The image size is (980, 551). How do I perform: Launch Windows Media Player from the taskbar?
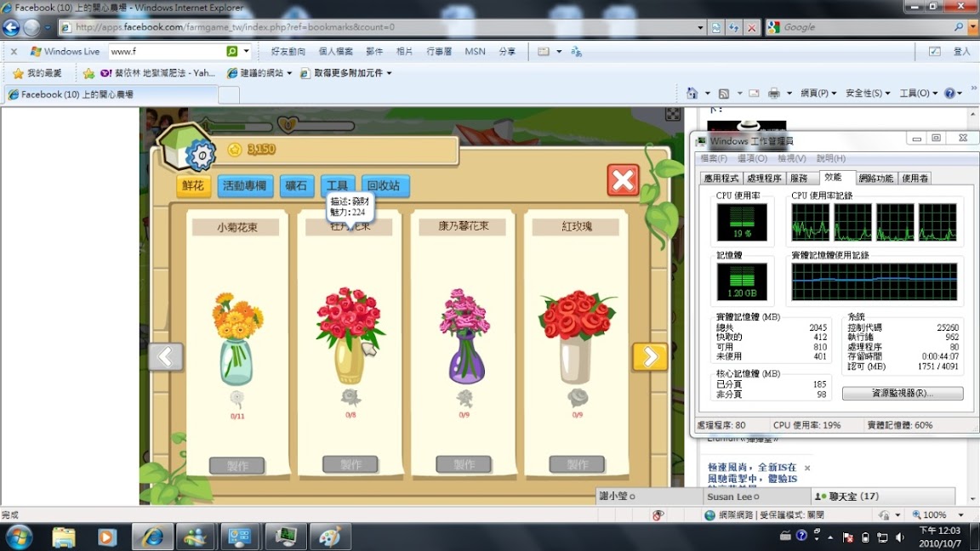[107, 537]
